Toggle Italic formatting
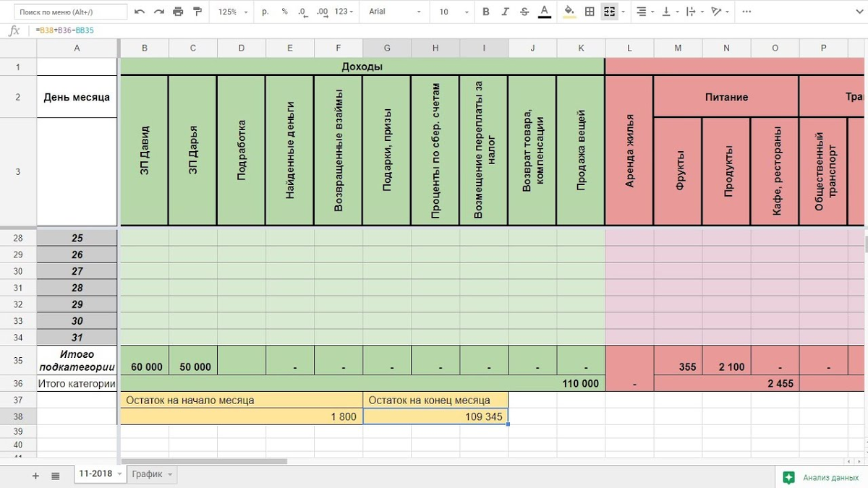The width and height of the screenshot is (868, 488). (x=505, y=12)
